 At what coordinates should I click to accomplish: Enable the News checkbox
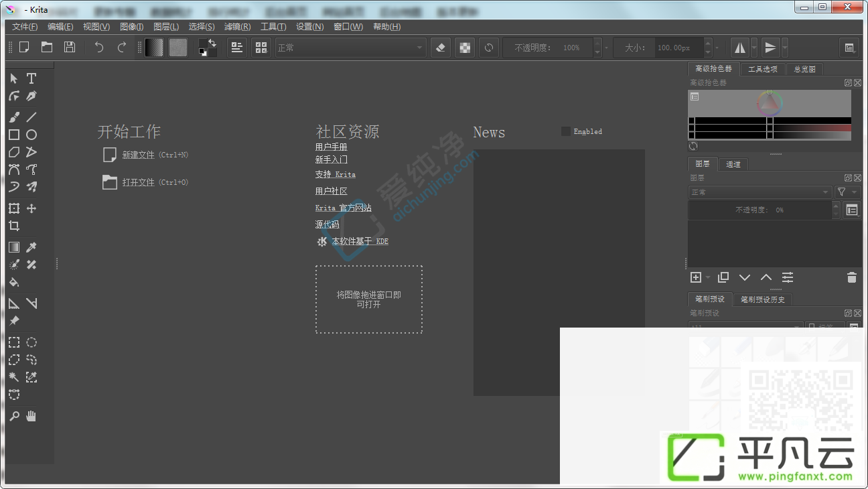(x=566, y=131)
